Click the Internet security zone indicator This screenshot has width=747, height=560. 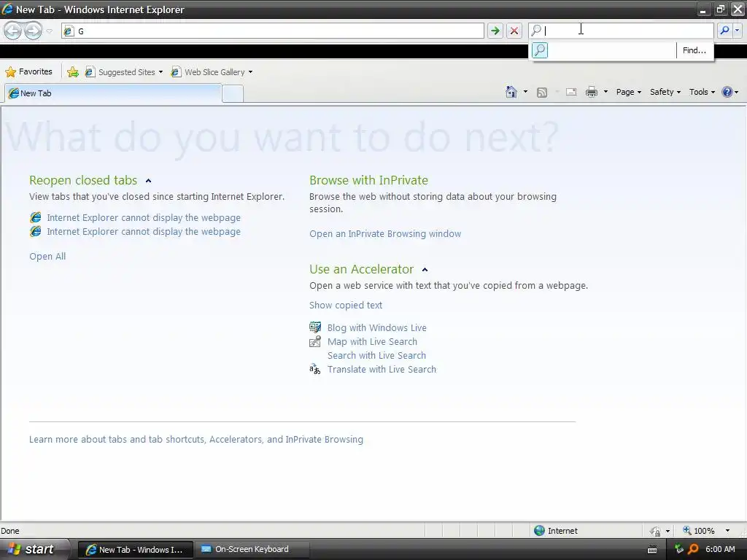tap(555, 531)
